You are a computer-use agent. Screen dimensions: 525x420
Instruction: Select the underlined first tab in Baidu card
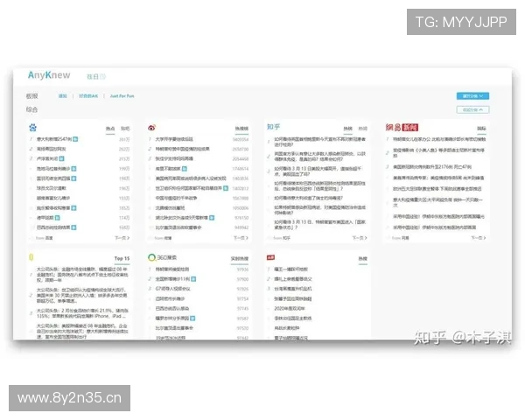(x=110, y=129)
